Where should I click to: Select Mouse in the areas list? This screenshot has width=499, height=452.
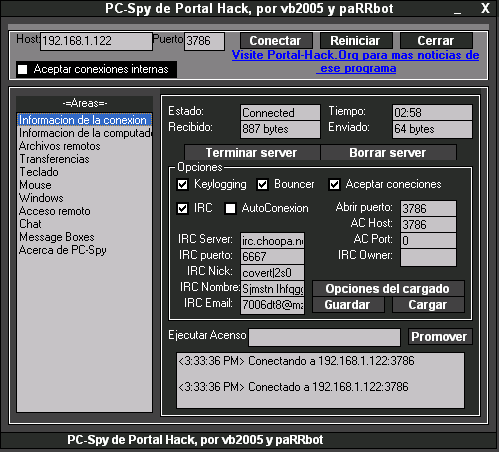point(85,185)
